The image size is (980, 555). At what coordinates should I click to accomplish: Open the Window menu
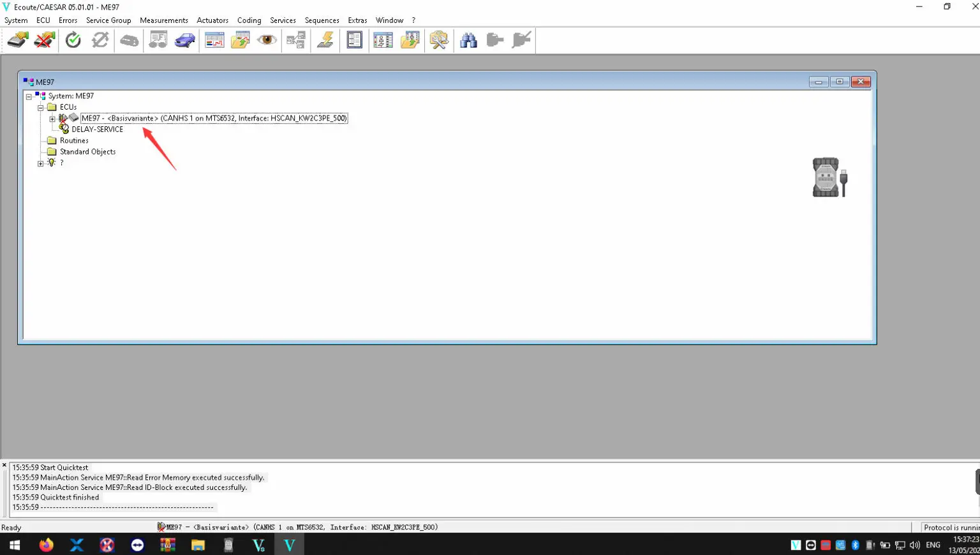click(389, 20)
